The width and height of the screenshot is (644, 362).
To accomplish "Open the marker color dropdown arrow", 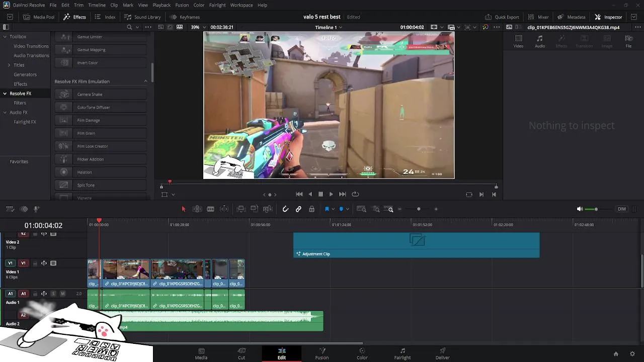I will (x=347, y=209).
